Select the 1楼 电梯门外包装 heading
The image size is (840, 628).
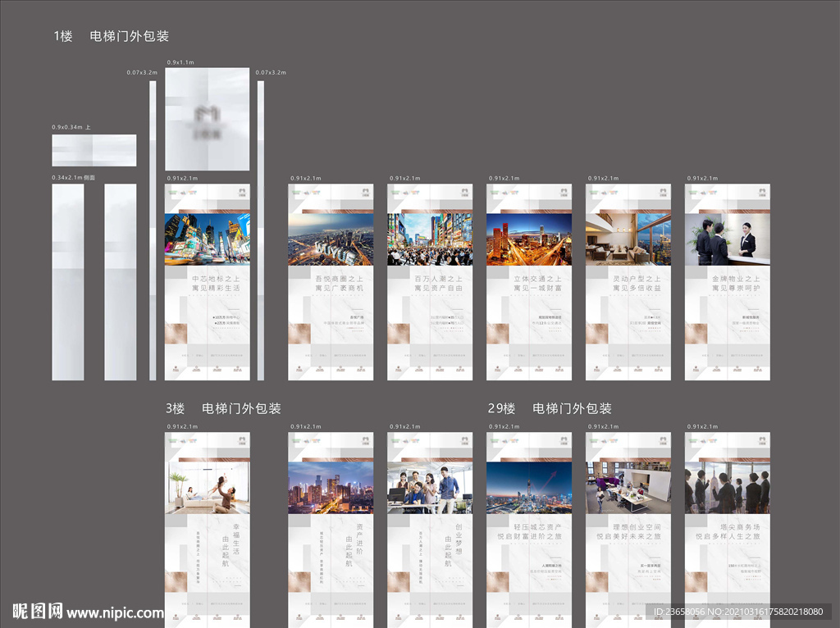click(x=112, y=36)
